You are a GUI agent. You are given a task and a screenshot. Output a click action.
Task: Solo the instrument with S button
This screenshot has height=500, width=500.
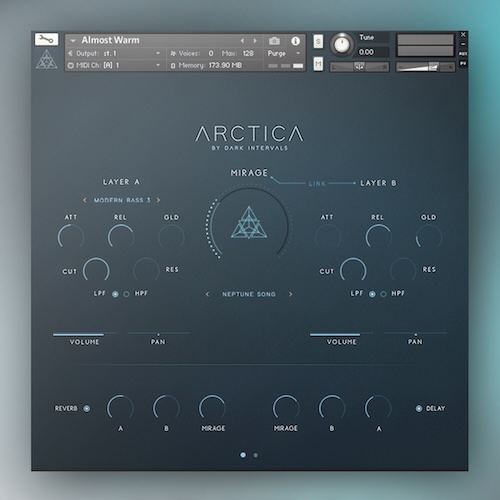318,41
